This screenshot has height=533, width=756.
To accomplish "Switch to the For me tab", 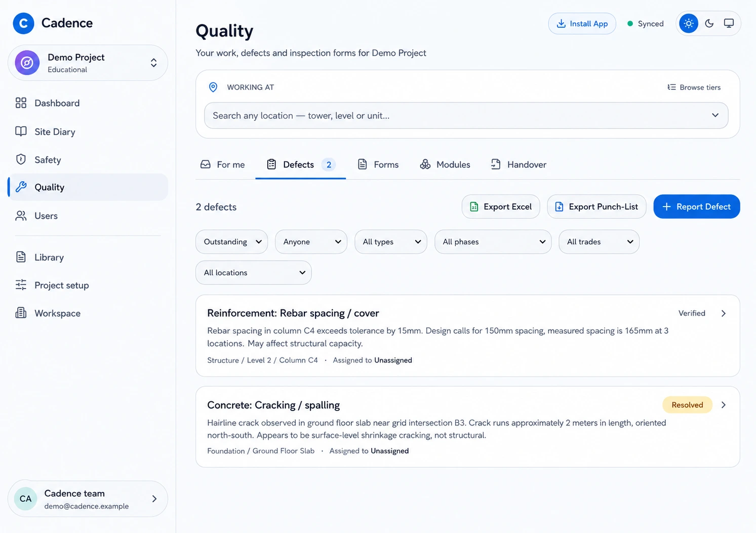I will [223, 165].
